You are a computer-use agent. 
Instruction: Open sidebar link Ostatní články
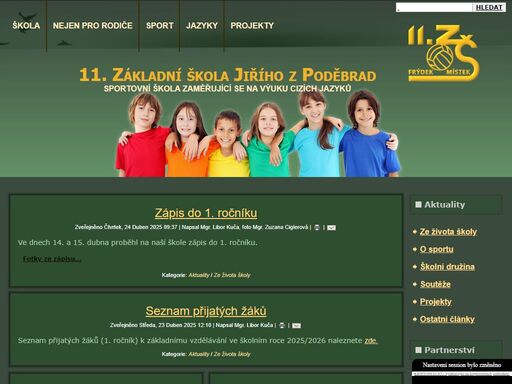coord(447,319)
